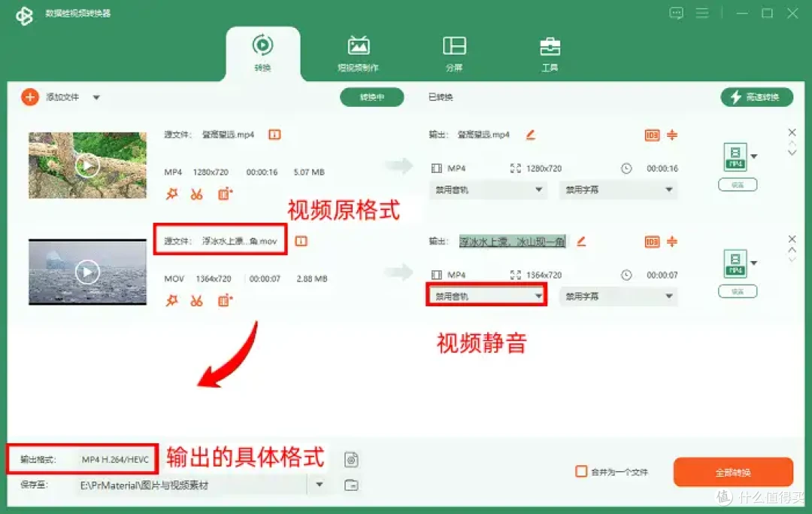Edit the ID3 metadata icon for first file
The height and width of the screenshot is (514, 812).
pos(652,135)
